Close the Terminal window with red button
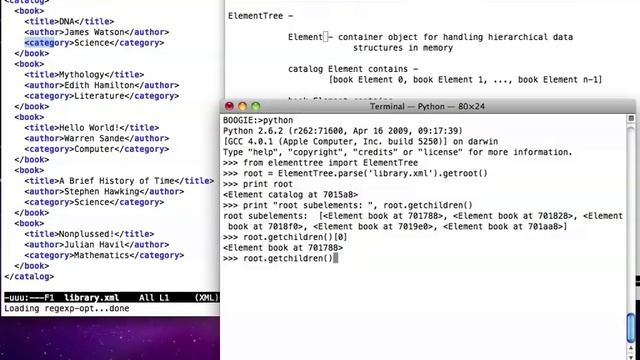This screenshot has height=360, width=640. [x=229, y=107]
